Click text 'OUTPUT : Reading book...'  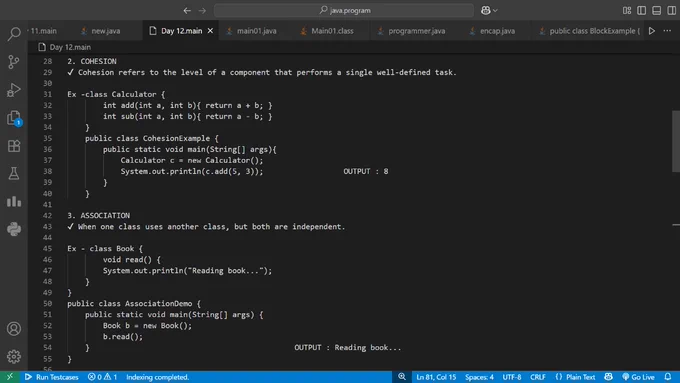click(x=348, y=347)
